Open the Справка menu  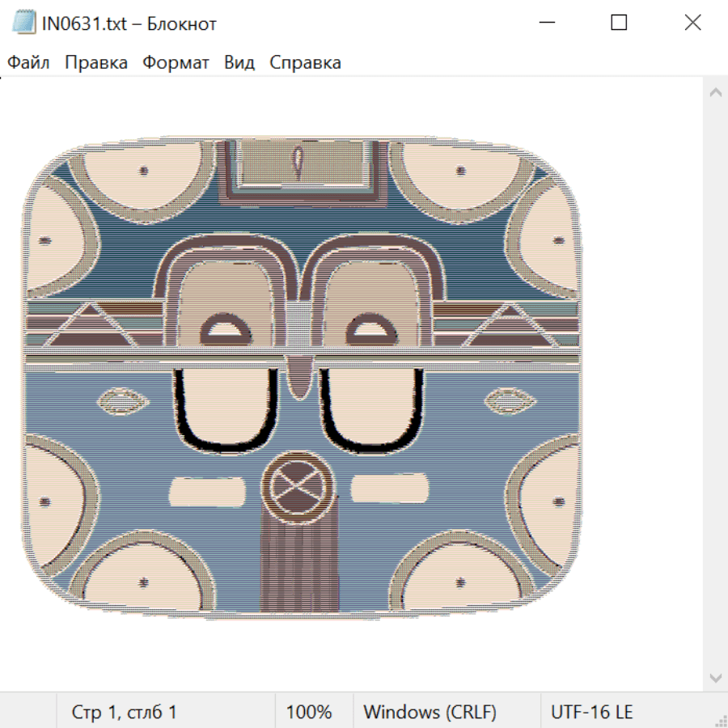pos(305,63)
